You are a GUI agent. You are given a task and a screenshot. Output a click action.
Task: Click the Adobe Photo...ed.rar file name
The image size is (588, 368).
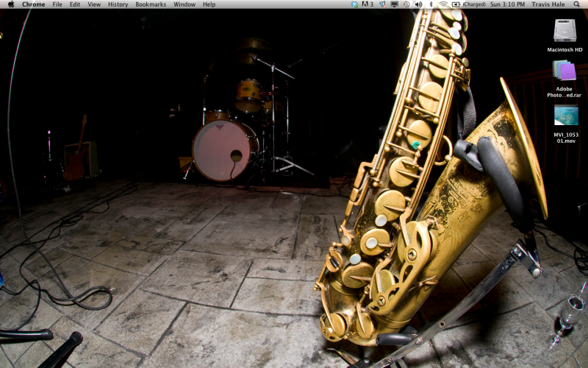click(564, 92)
